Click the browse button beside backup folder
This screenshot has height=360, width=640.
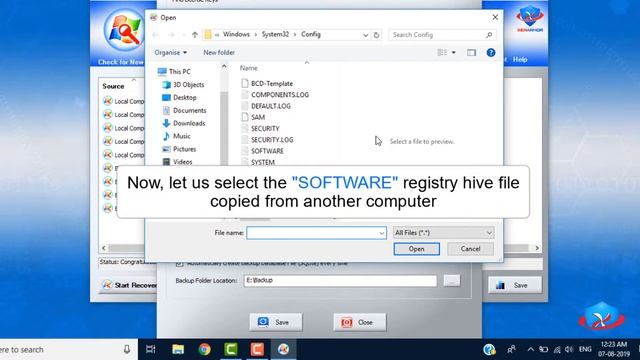coord(452,280)
